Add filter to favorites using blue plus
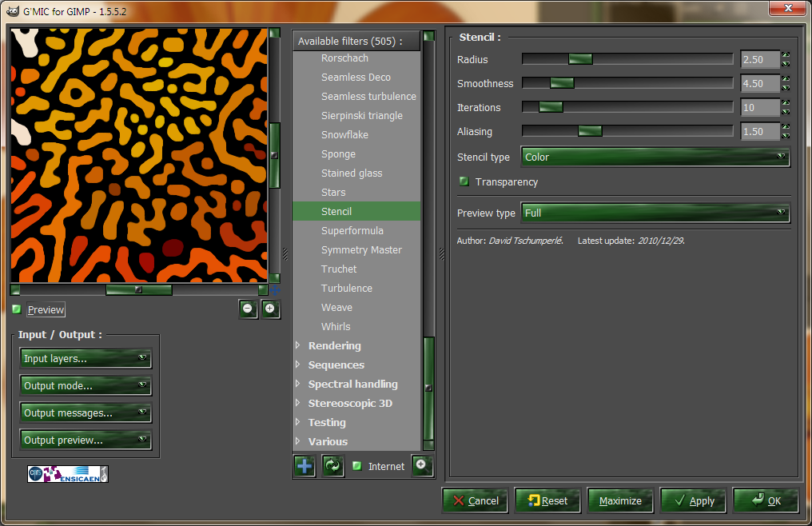 [304, 466]
